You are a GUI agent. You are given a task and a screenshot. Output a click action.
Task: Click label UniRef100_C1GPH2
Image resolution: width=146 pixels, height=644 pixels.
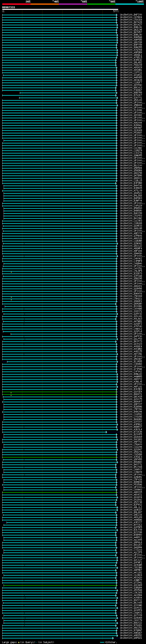point(131,414)
